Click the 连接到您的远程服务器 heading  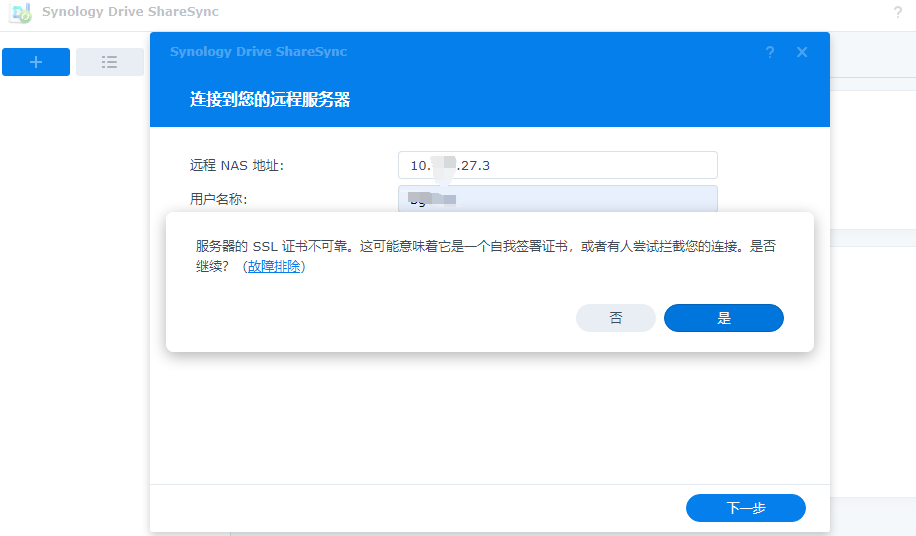pyautogui.click(x=270, y=99)
